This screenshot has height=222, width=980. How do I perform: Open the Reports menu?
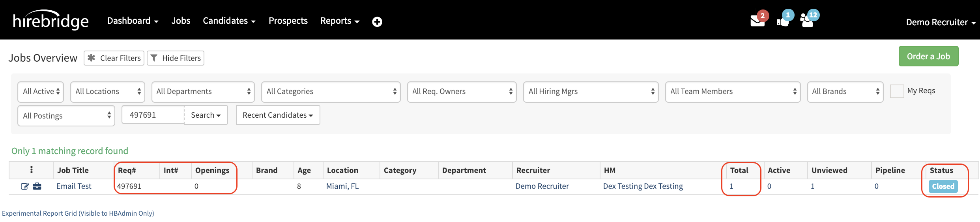[x=340, y=21]
